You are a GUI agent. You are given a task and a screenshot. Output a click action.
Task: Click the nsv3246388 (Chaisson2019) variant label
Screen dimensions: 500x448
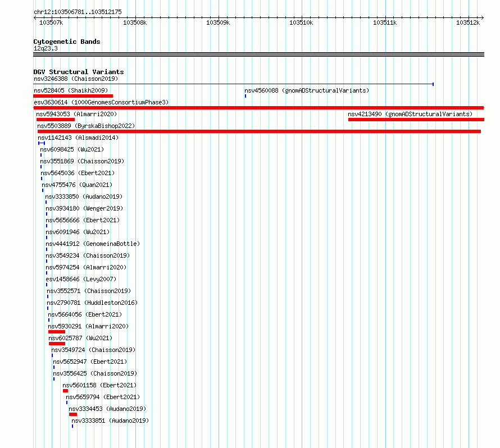pos(76,79)
